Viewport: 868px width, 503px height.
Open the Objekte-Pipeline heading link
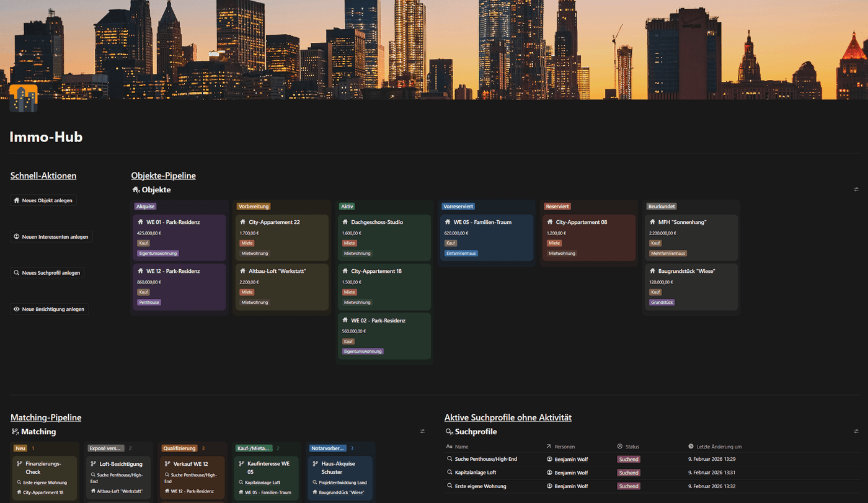(163, 176)
